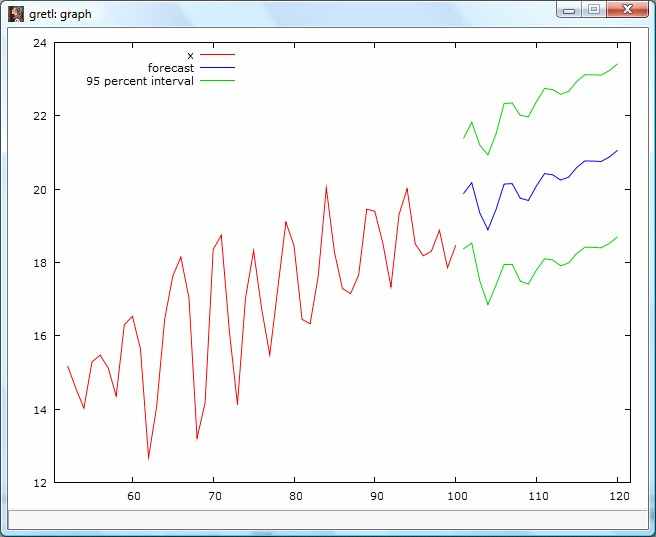Click the 'x' legend entry
The image size is (656, 537).
pos(190,56)
